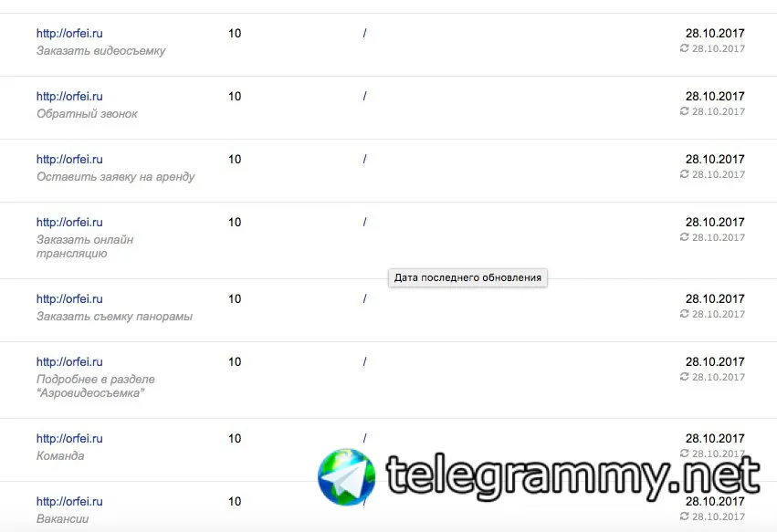This screenshot has width=777, height=532.
Task: Open orfei.ru link above Вакансии
Action: pos(69,501)
